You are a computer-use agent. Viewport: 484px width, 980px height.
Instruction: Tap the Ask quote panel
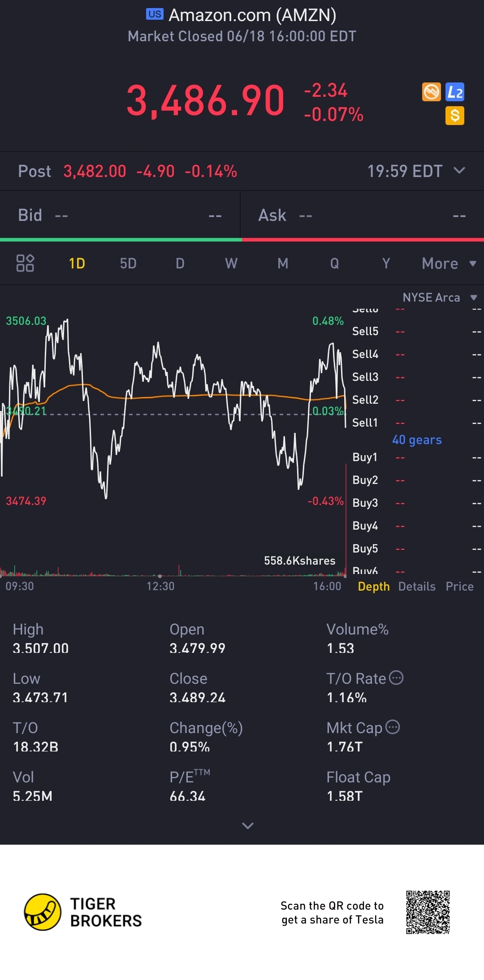coord(362,215)
